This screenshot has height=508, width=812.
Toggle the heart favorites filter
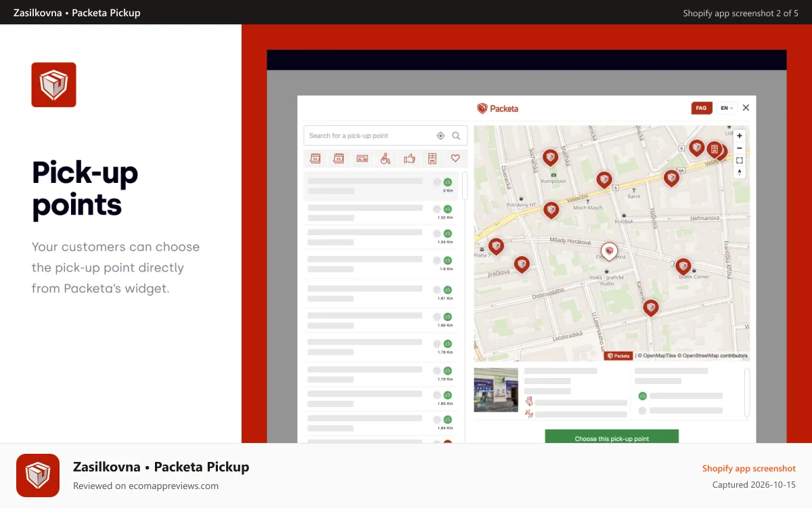coord(455,158)
